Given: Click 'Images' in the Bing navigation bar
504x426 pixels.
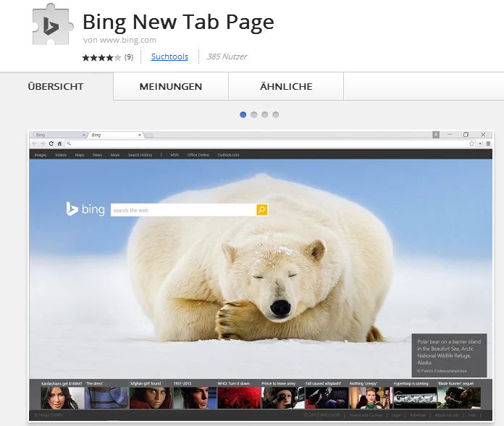Looking at the screenshot, I should (x=41, y=155).
